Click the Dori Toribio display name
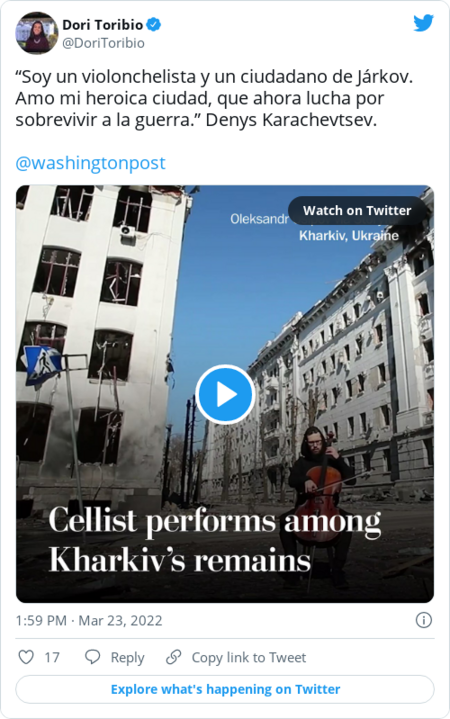Viewport: 450px width, 719px height. tap(103, 24)
